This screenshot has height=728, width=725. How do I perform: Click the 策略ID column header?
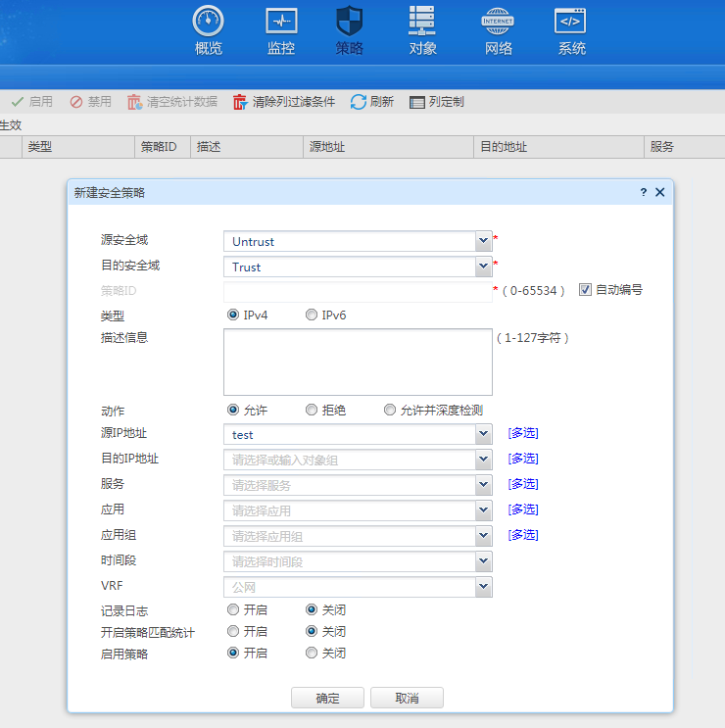163,147
